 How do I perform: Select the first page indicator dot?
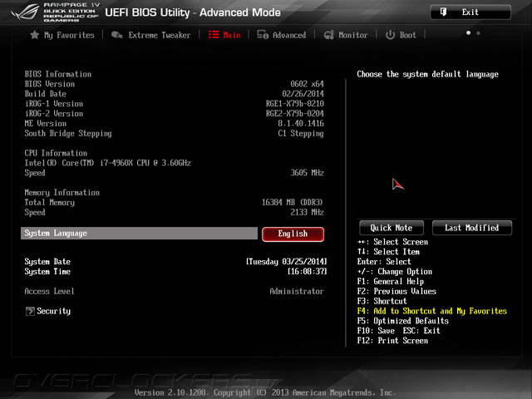(x=468, y=33)
